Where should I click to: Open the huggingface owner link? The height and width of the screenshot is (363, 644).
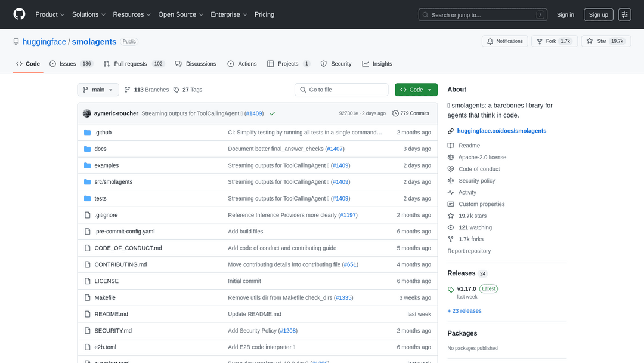(x=44, y=42)
